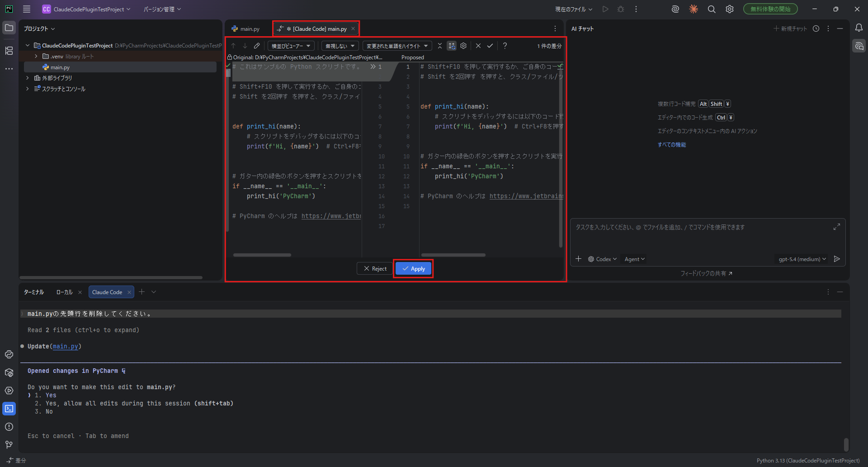Open the notifications bell panel
This screenshot has width=868, height=467.
(859, 28)
